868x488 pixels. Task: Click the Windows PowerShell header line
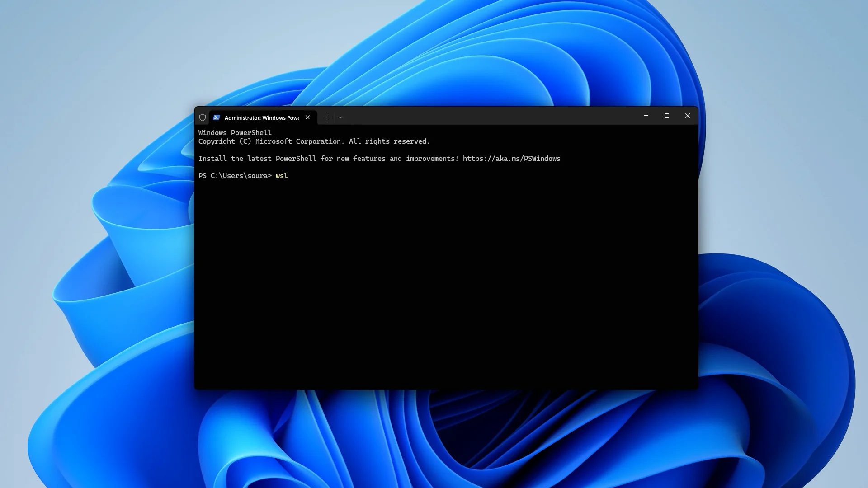click(x=235, y=133)
